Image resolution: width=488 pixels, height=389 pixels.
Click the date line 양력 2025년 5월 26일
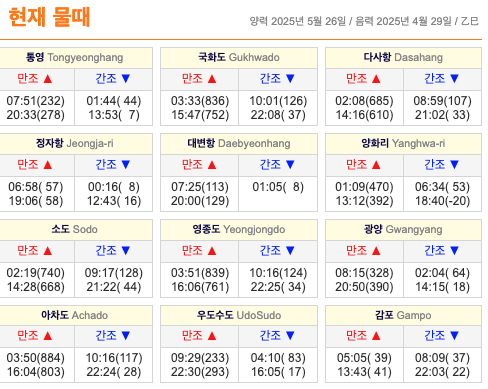(x=298, y=22)
